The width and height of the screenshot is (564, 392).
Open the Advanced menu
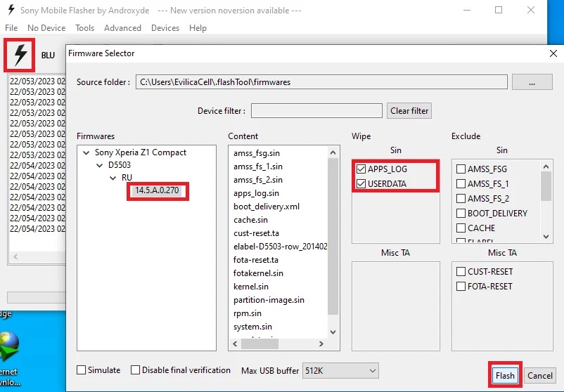pyautogui.click(x=122, y=28)
